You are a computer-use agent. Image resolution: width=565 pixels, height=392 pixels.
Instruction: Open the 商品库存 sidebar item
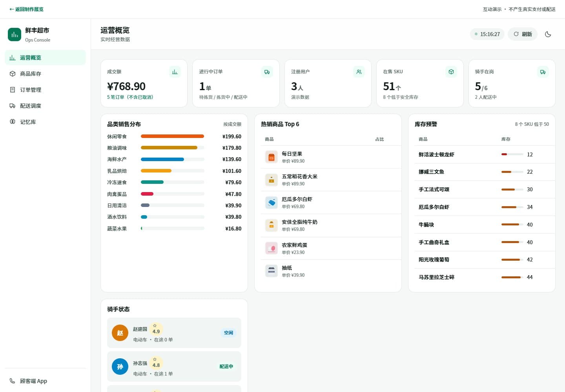(45, 74)
